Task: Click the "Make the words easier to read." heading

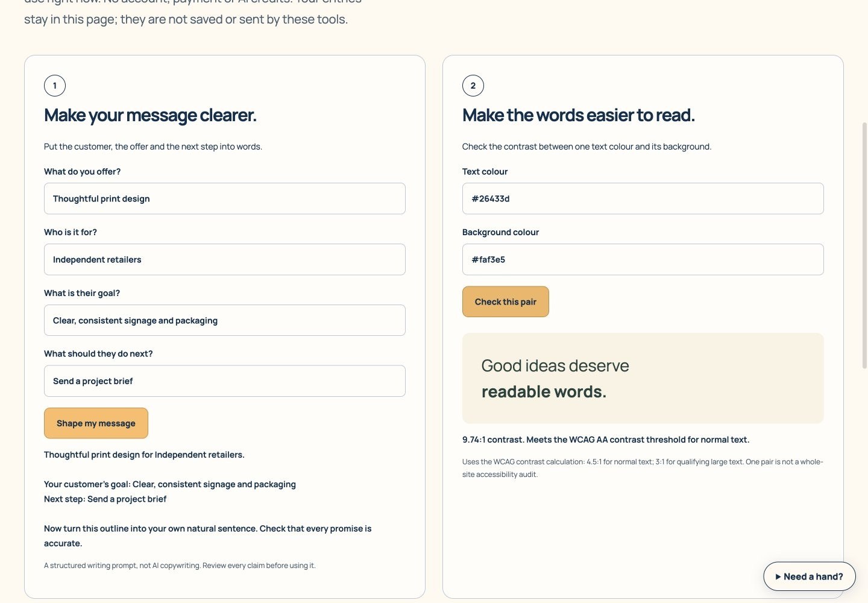Action: click(578, 115)
